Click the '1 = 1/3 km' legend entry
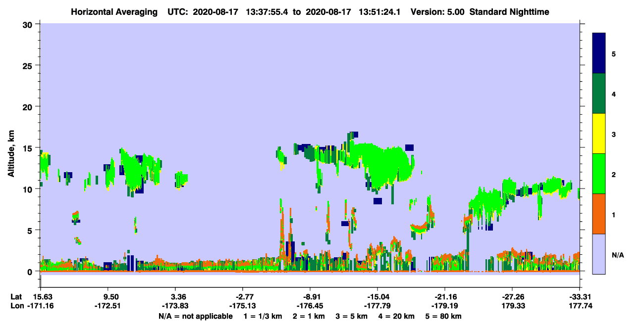The image size is (644, 330). (x=262, y=316)
